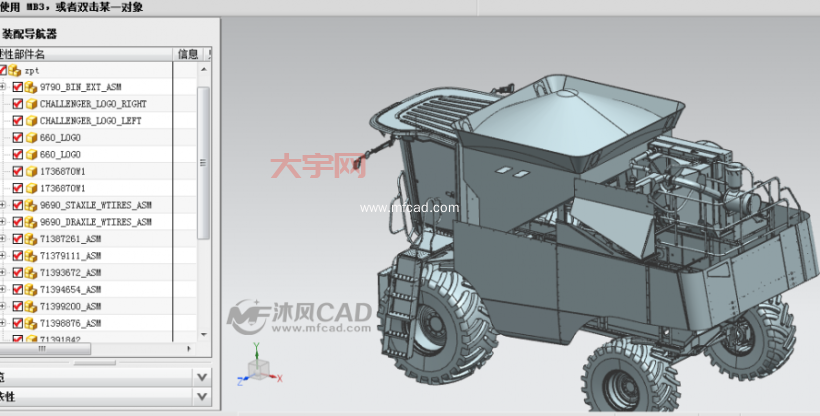Click the 9690_STAXLE_WTIRES_ASM assembly icon
820x416 pixels.
31,205
